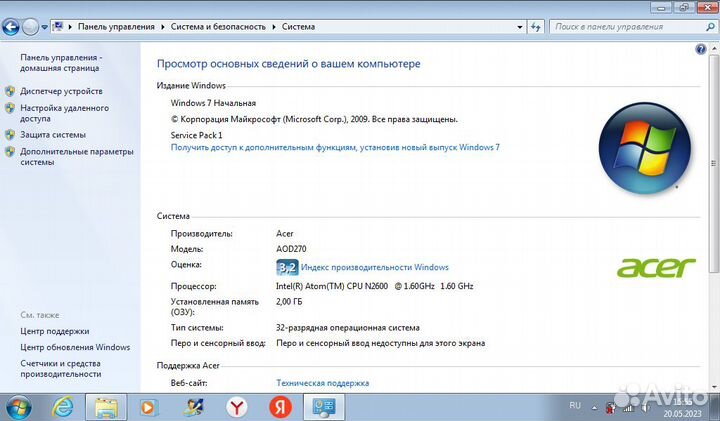Viewport: 720px width, 421px height.
Task: Click the System control panel taskbar button
Action: [x=324, y=407]
